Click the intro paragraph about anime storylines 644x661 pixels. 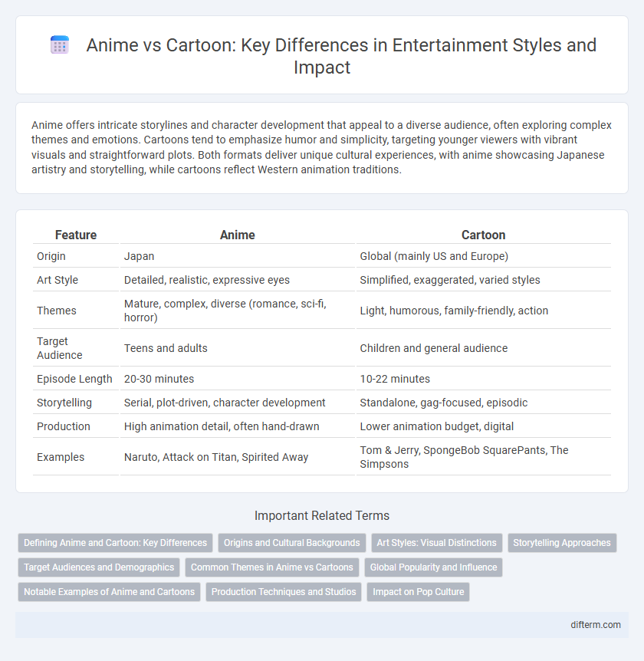321,147
